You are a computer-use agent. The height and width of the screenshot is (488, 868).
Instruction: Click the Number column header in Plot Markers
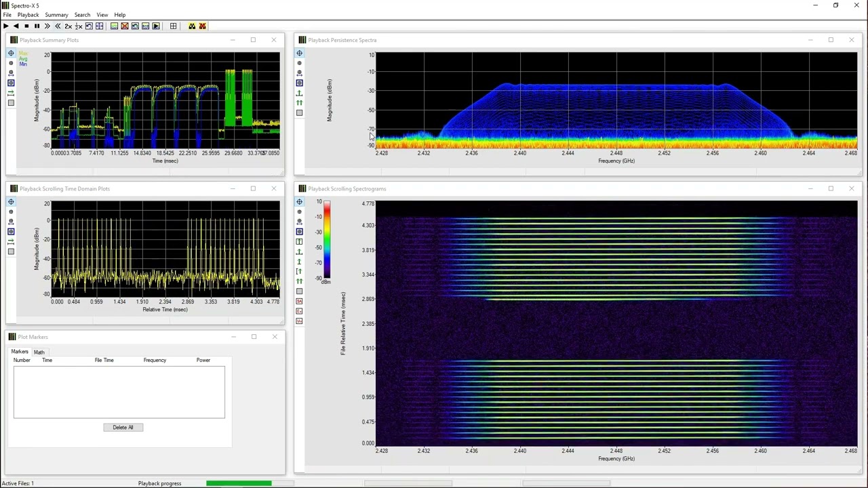pos(22,360)
